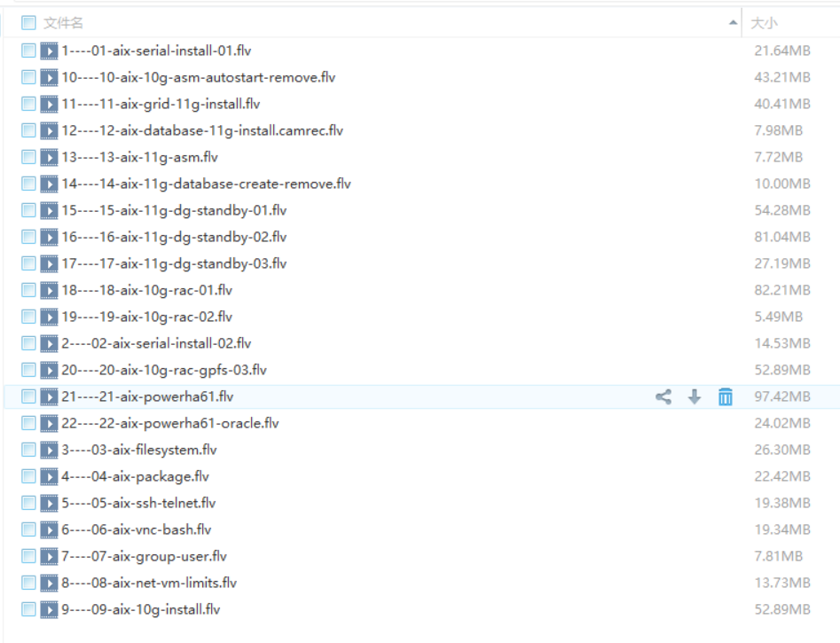Image resolution: width=840 pixels, height=643 pixels.
Task: Click video icon of 10-aix-10g-asm-autostart-remove.flv
Action: pos(50,78)
